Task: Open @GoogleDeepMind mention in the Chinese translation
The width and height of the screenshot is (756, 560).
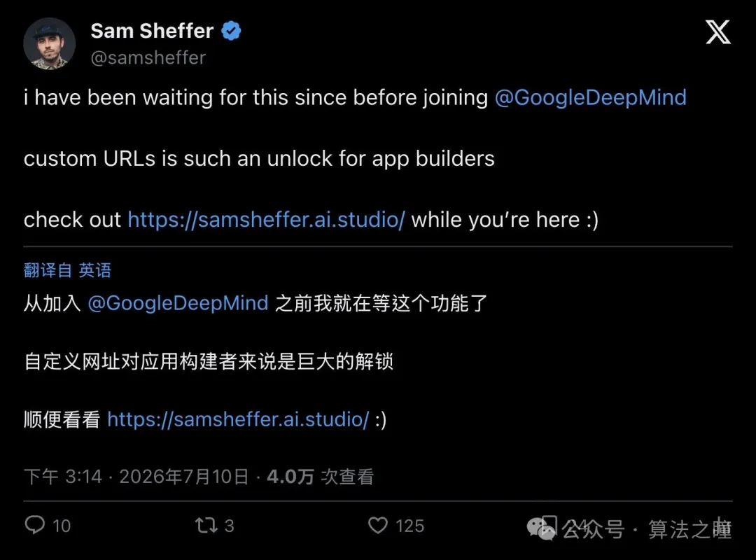Action: pyautogui.click(x=178, y=303)
